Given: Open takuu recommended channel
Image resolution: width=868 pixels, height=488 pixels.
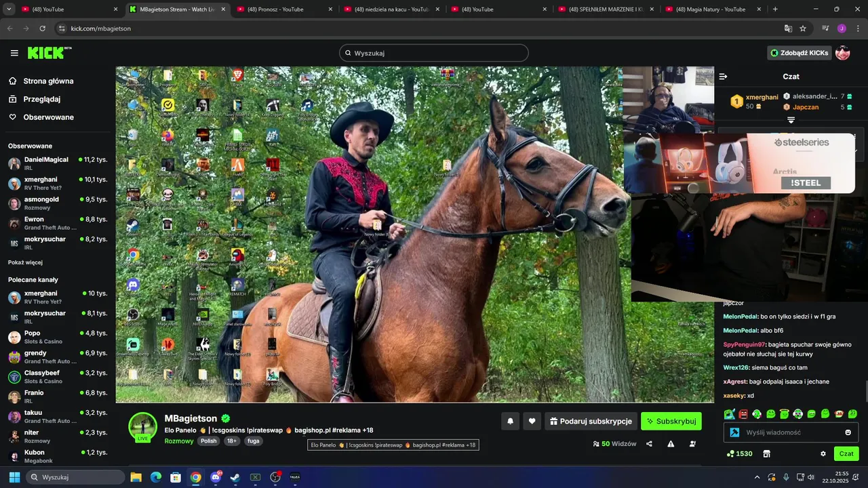Looking at the screenshot, I should point(58,417).
